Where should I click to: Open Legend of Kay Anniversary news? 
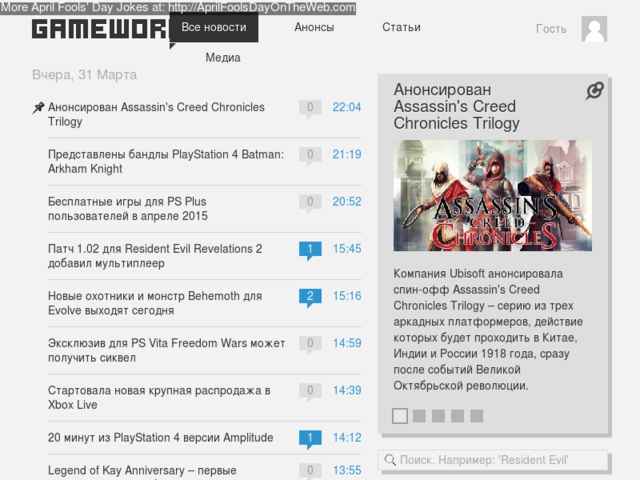tap(142, 471)
